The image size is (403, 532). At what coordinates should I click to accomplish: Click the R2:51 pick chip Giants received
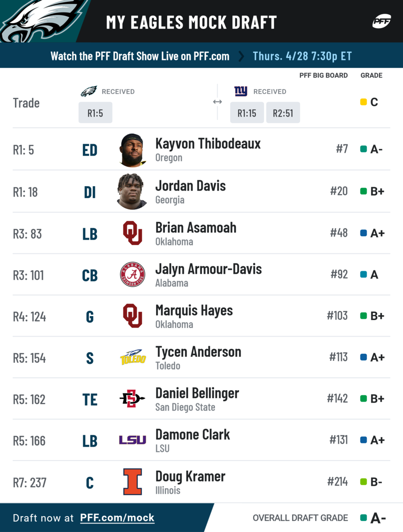point(283,113)
